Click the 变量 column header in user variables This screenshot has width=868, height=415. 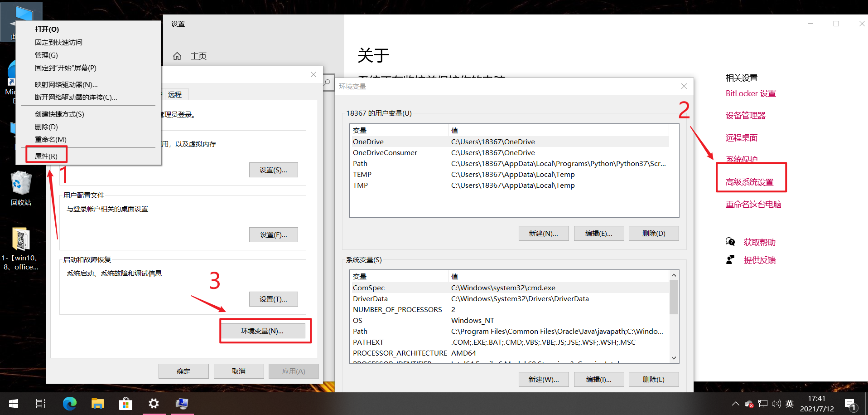coord(399,130)
